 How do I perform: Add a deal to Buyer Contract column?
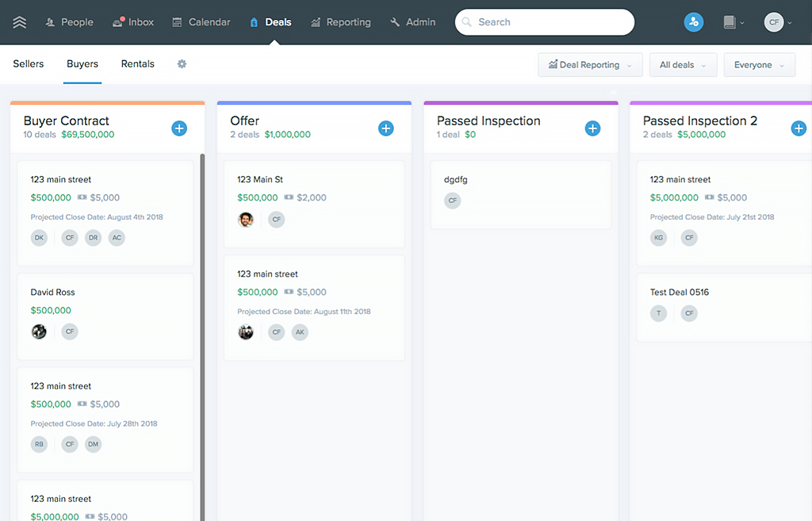179,128
